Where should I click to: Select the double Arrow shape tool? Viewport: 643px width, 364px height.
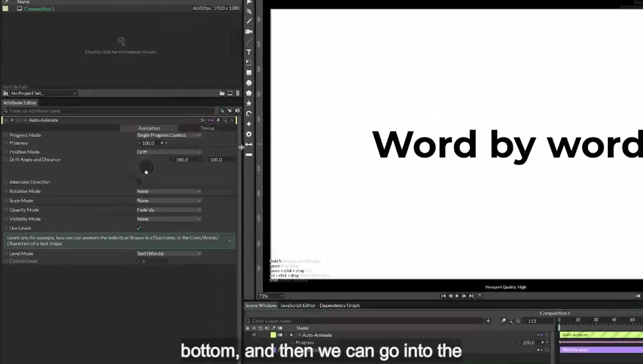coord(249,145)
